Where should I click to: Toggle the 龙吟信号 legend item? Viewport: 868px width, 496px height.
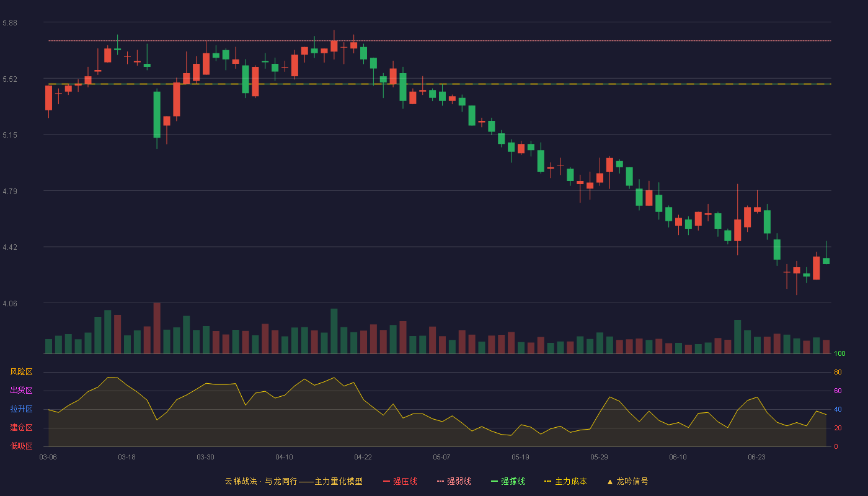pos(627,481)
